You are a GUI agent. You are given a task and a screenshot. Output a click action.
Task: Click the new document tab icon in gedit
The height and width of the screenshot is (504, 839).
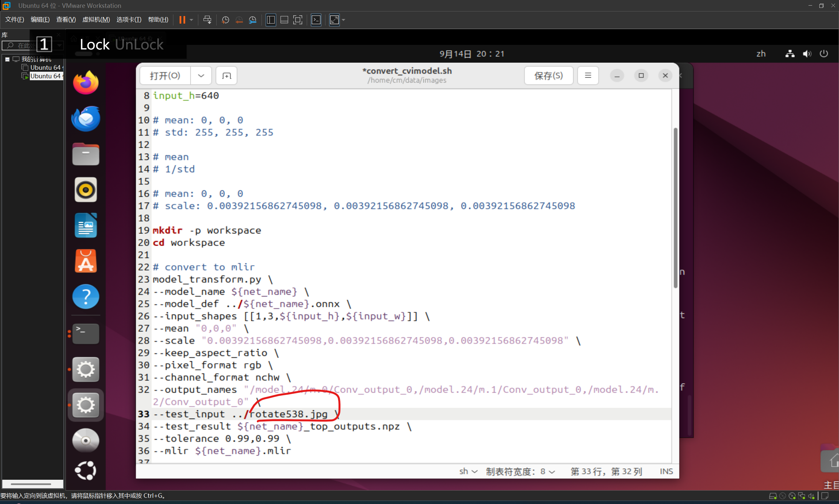[x=226, y=75]
